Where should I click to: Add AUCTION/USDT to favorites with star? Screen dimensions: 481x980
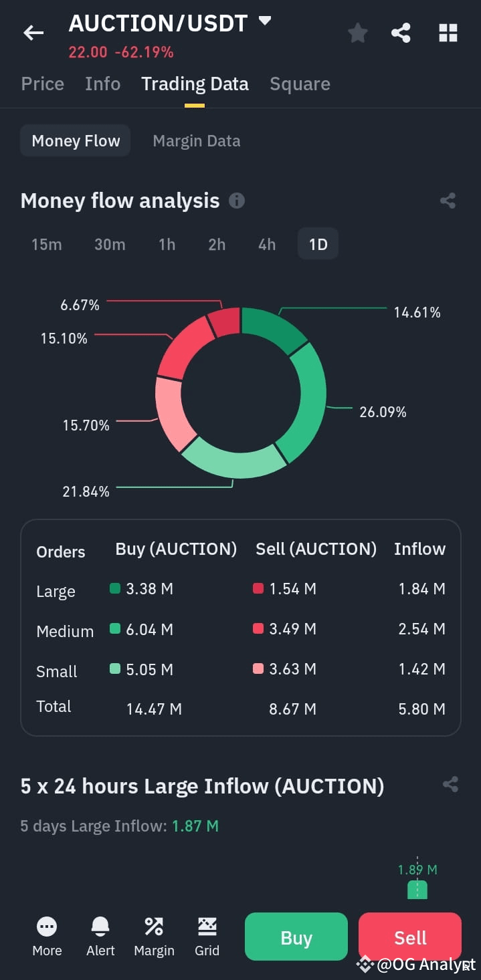(x=358, y=32)
